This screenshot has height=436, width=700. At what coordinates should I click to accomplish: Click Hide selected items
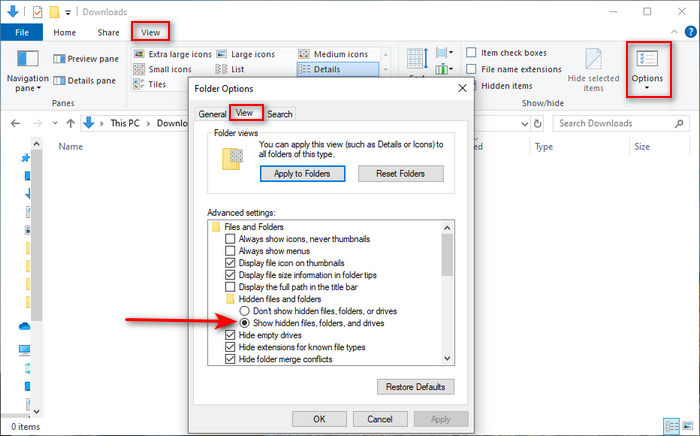pos(593,70)
